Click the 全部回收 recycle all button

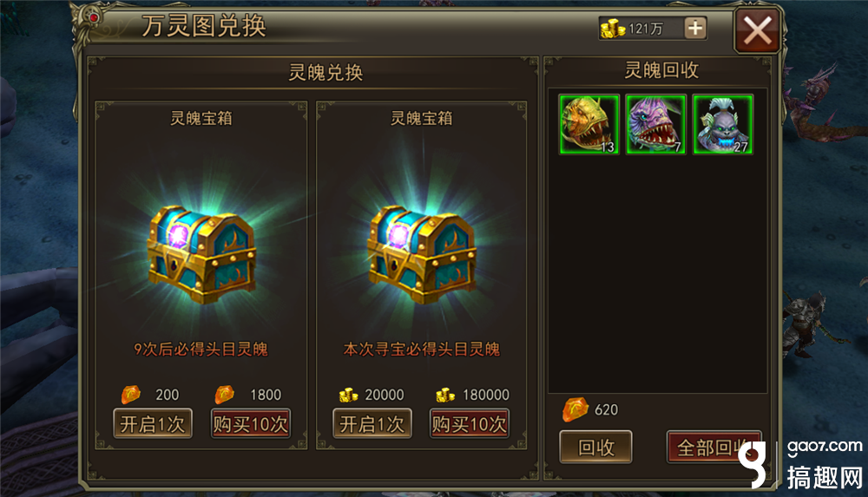click(x=714, y=447)
